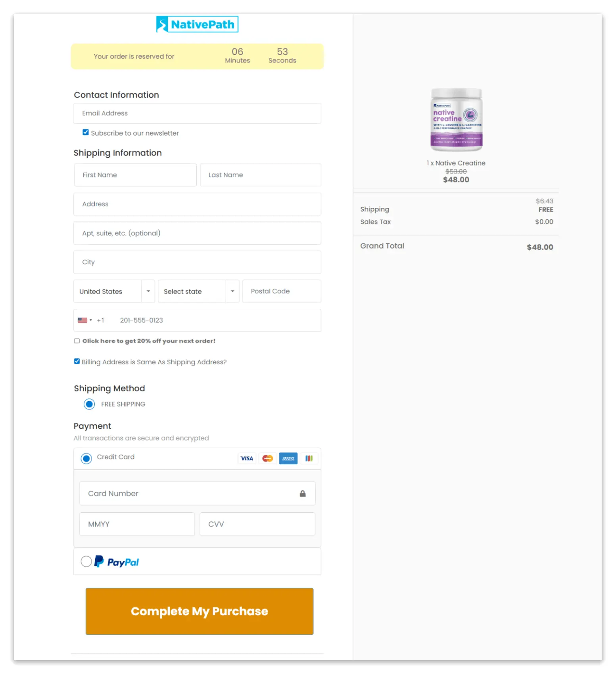Focus the Card Number field

coord(197,494)
